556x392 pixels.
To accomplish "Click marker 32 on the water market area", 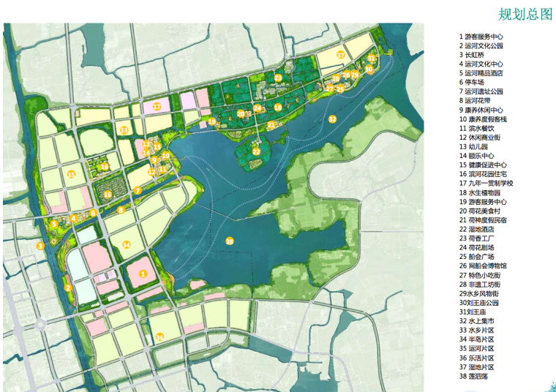I will [332, 118].
